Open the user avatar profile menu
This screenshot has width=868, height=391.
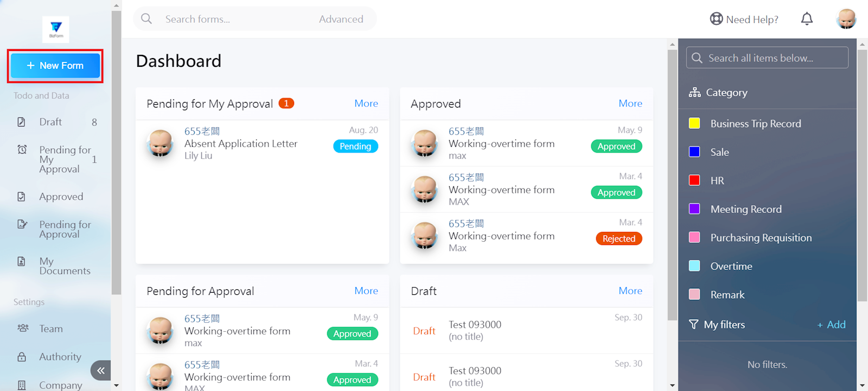click(846, 19)
